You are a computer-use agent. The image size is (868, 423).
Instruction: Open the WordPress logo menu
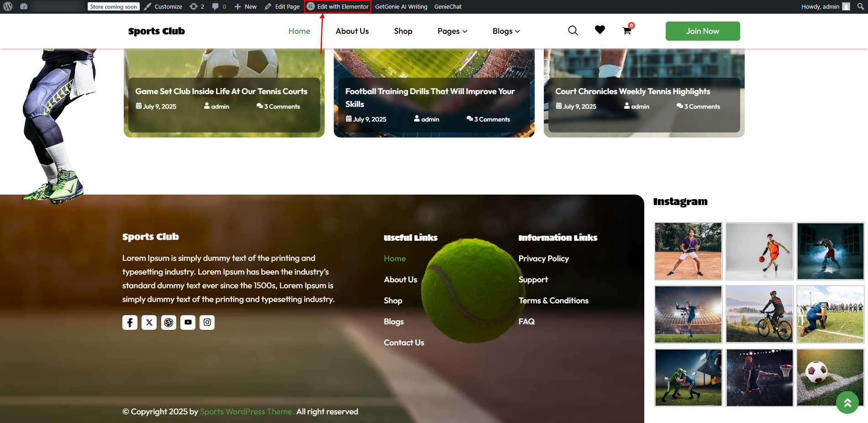tap(8, 6)
